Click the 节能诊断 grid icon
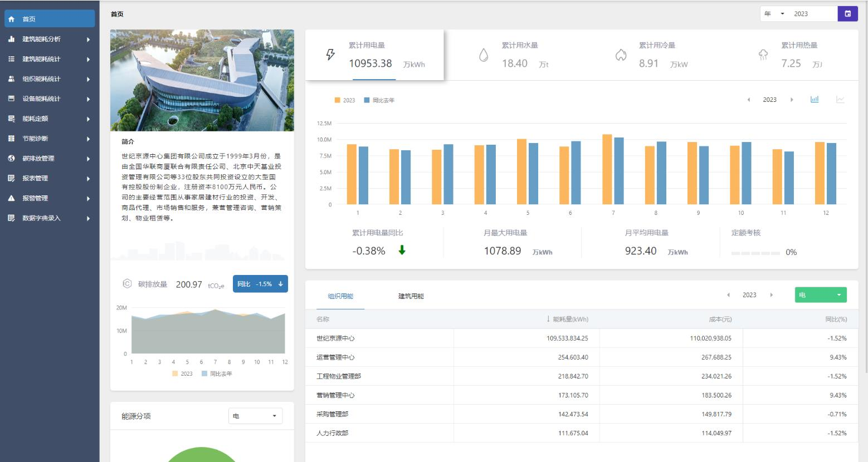 tap(11, 139)
